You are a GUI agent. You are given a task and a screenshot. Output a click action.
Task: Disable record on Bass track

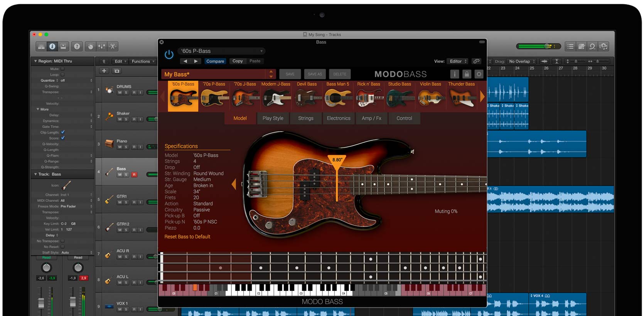tap(134, 175)
